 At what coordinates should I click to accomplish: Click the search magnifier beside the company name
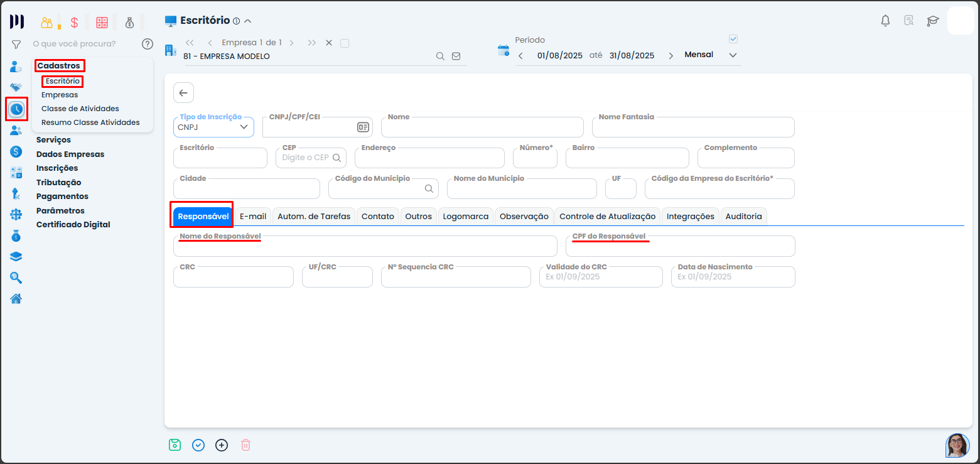click(440, 56)
